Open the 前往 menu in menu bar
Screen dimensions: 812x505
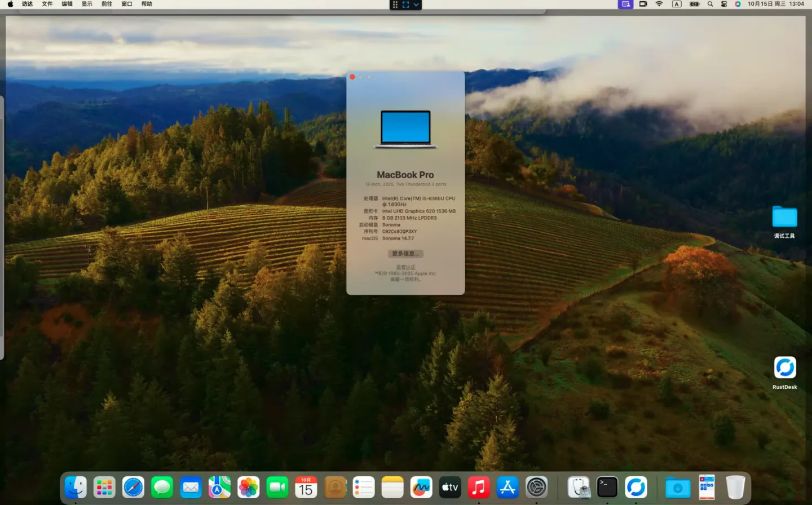tap(107, 4)
